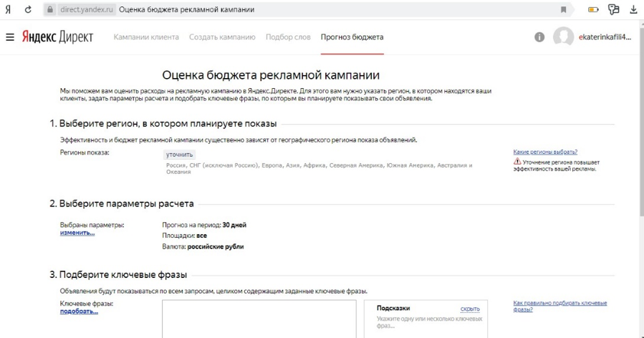Viewport: 644px width, 338px height.
Task: Switch to Подбор слов tab
Action: tap(288, 37)
